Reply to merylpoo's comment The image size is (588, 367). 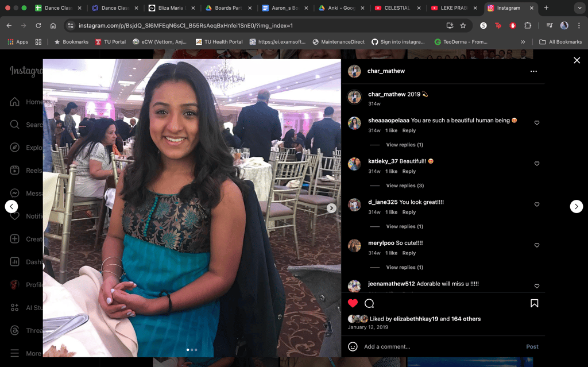click(x=409, y=253)
